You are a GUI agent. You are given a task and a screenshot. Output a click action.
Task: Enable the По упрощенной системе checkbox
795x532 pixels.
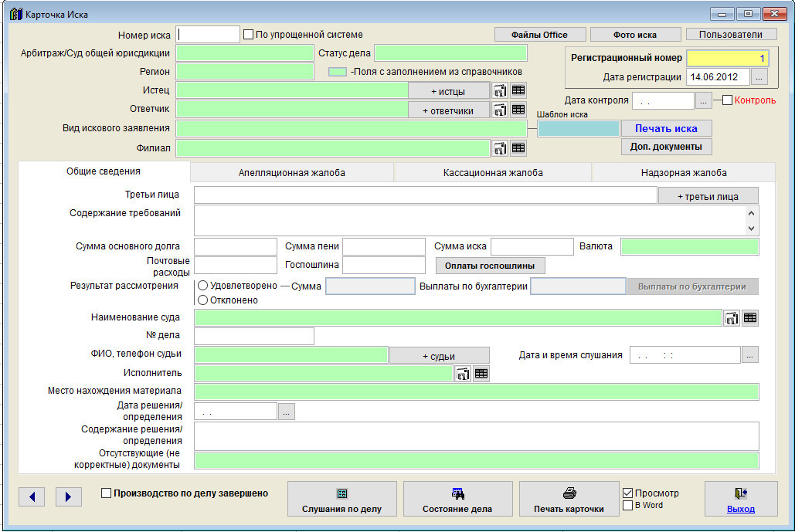click(x=249, y=35)
